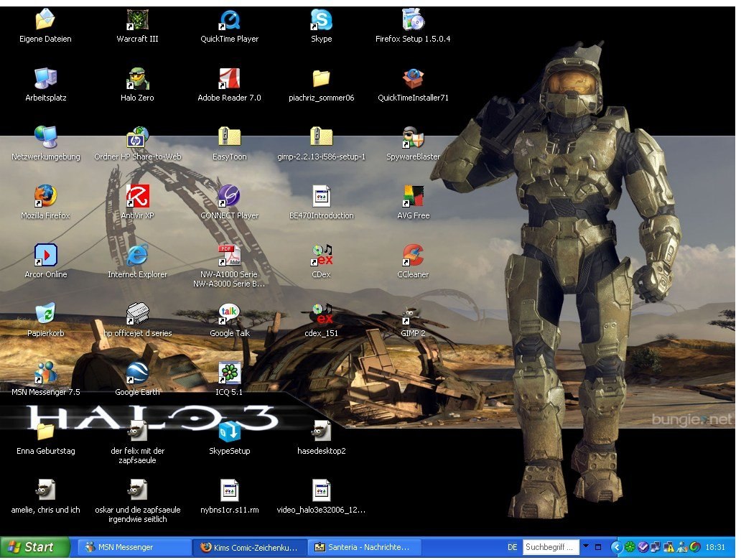
Task: Launch Google Earth from the desktop
Action: tap(137, 373)
